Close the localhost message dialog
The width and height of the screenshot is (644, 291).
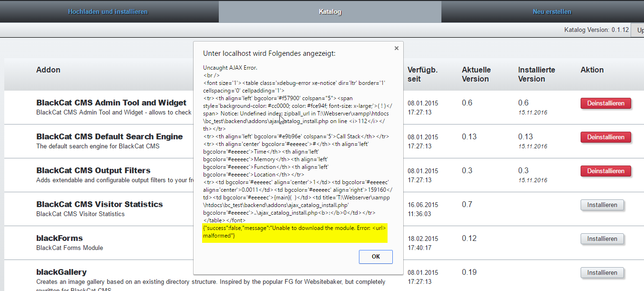(396, 48)
